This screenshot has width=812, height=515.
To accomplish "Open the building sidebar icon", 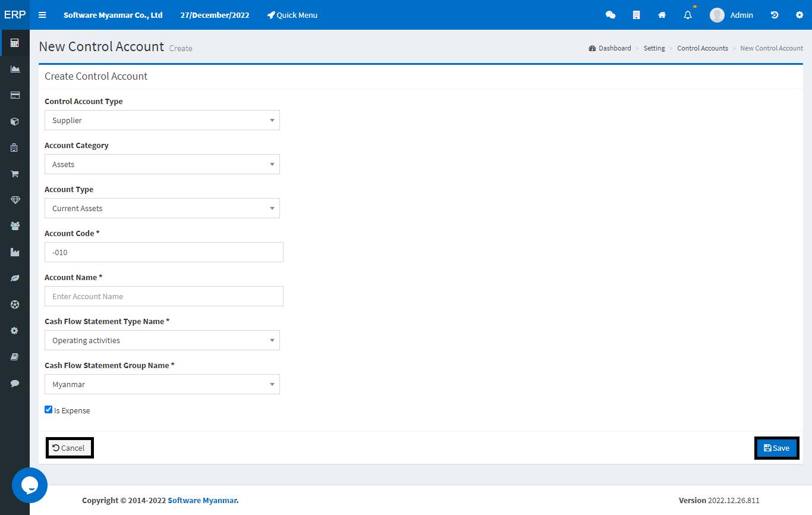I will (x=15, y=147).
